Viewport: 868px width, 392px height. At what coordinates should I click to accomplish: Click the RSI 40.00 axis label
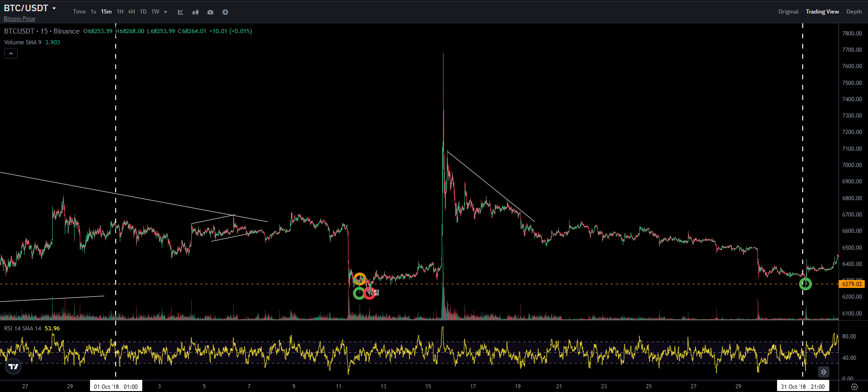pos(849,358)
